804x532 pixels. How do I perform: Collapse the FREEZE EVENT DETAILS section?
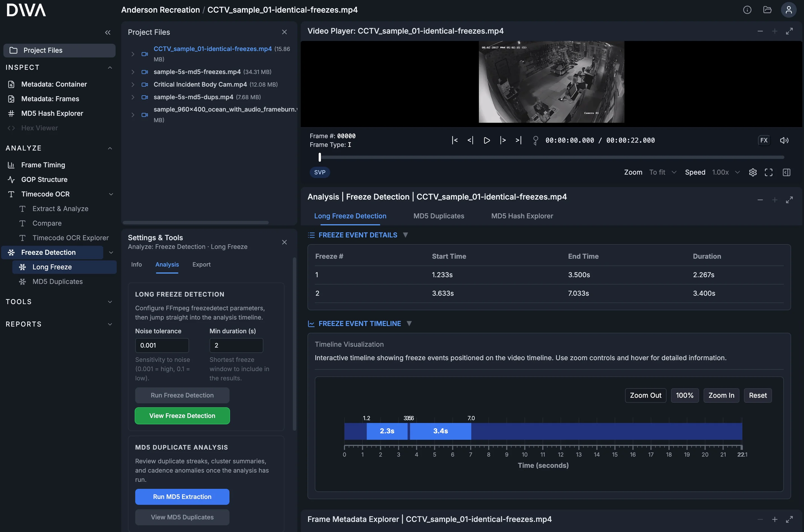(406, 235)
